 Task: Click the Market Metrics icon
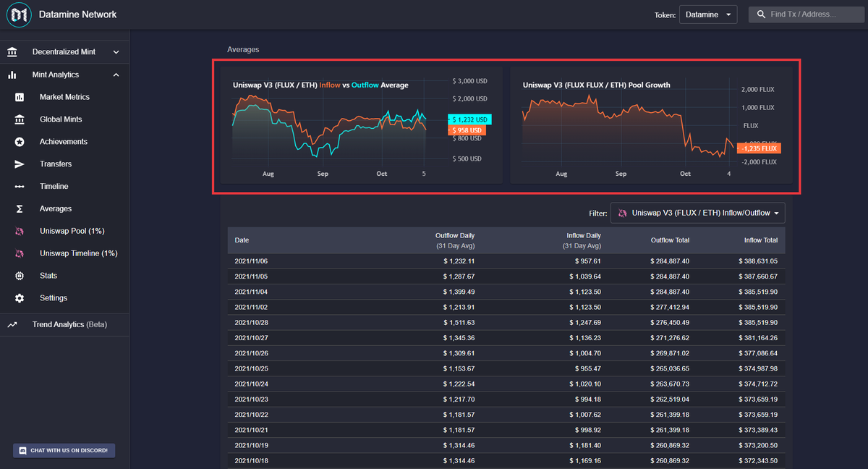click(x=20, y=97)
